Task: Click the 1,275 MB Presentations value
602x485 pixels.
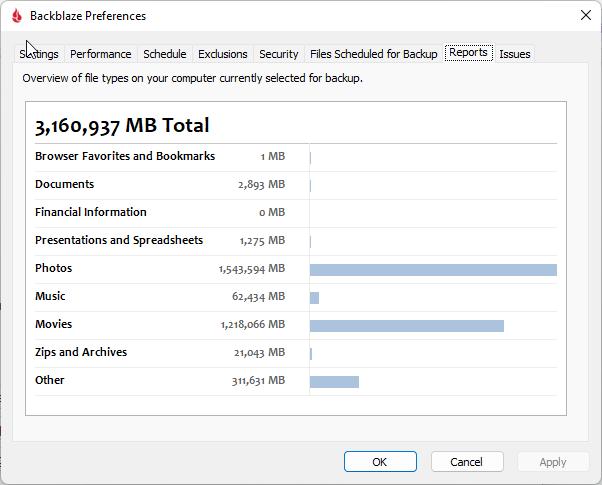Action: pos(262,241)
